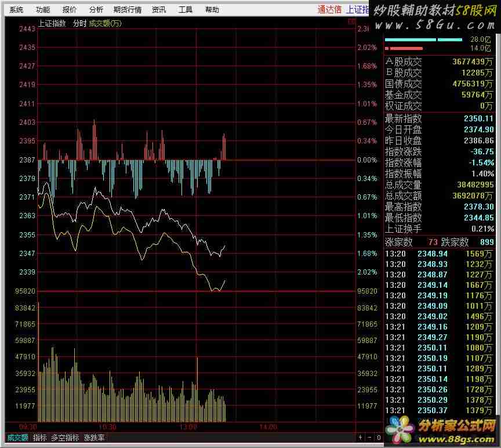
Task: Click the 指数振幅 value 1.40%
Action: pyautogui.click(x=482, y=174)
